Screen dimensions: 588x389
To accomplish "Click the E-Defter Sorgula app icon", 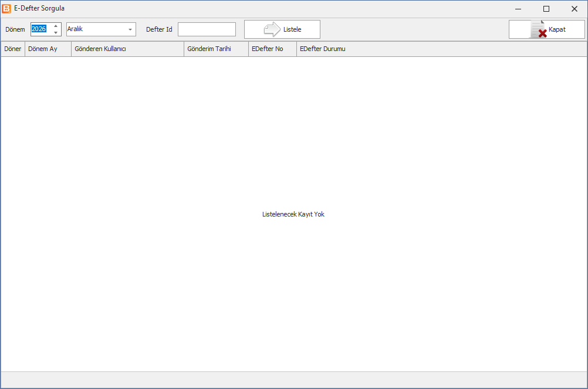I will click(6, 8).
